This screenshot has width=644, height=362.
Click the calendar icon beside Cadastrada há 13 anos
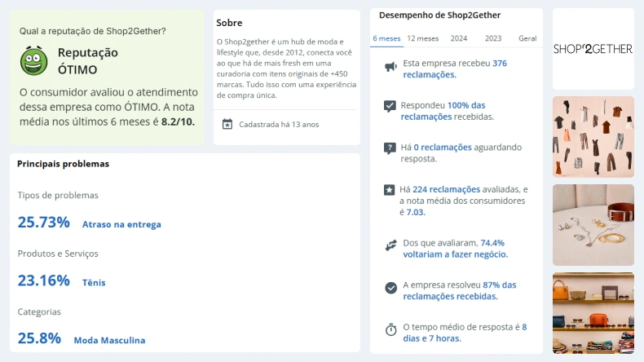(x=227, y=124)
